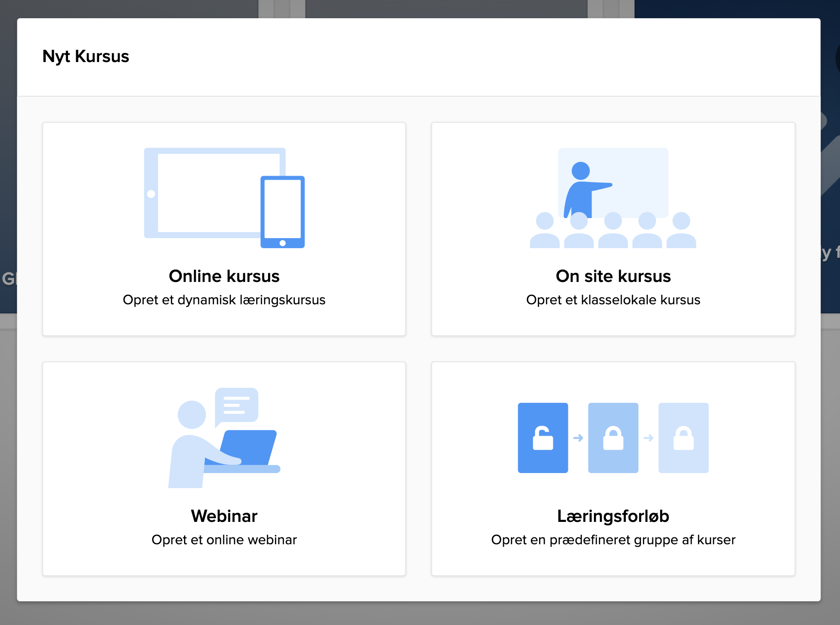Viewport: 840px width, 625px height.
Task: Click the blue smartphone icon
Action: pyautogui.click(x=283, y=212)
